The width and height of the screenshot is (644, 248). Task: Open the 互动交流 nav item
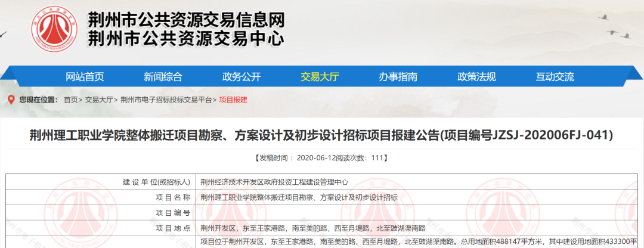(x=555, y=76)
